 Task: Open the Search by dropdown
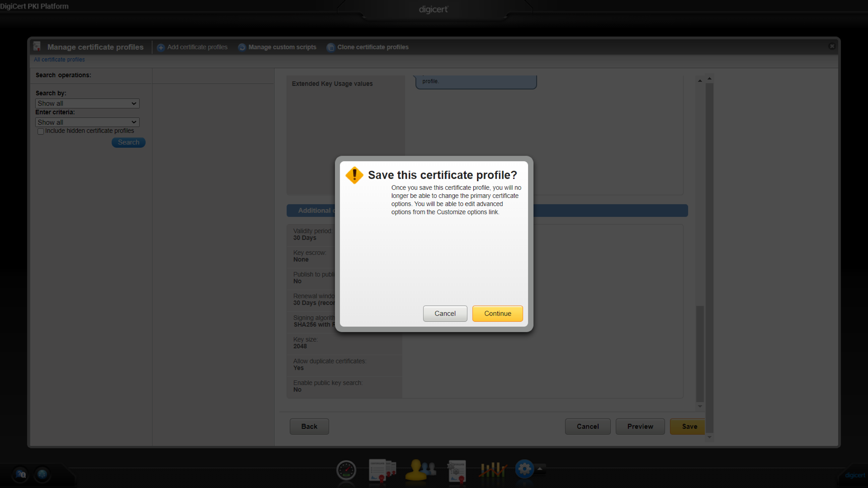click(87, 103)
